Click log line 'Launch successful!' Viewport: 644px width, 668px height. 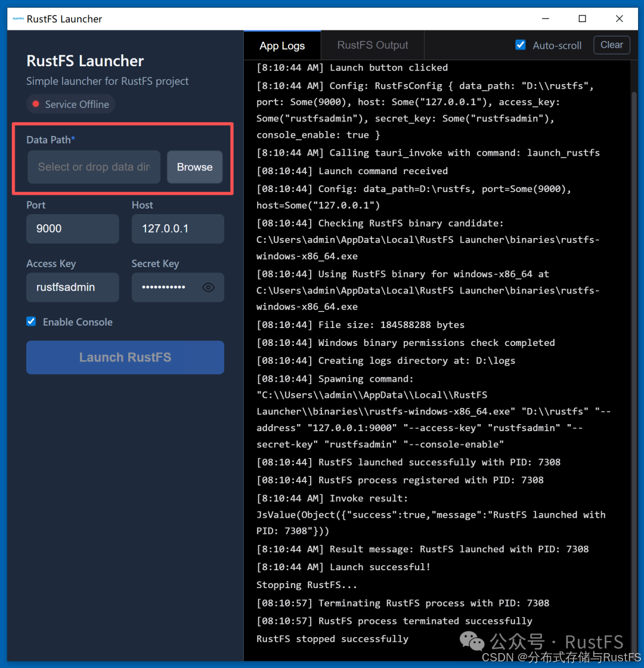343,567
